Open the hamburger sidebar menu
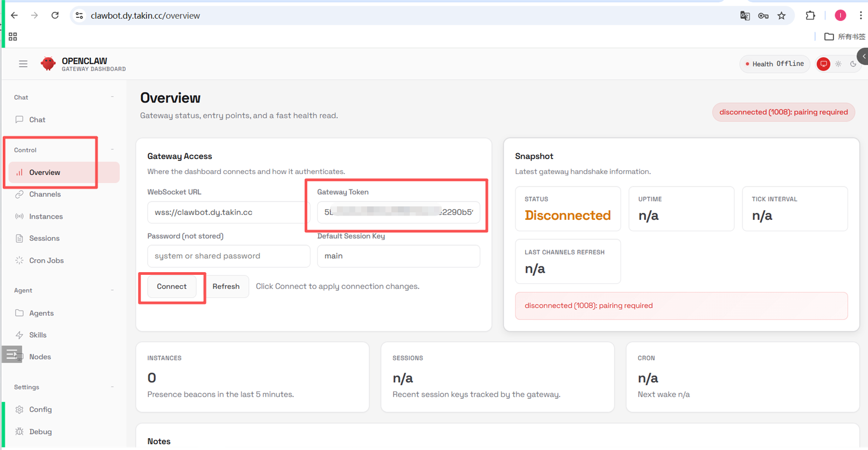This screenshot has width=868, height=450. tap(23, 64)
